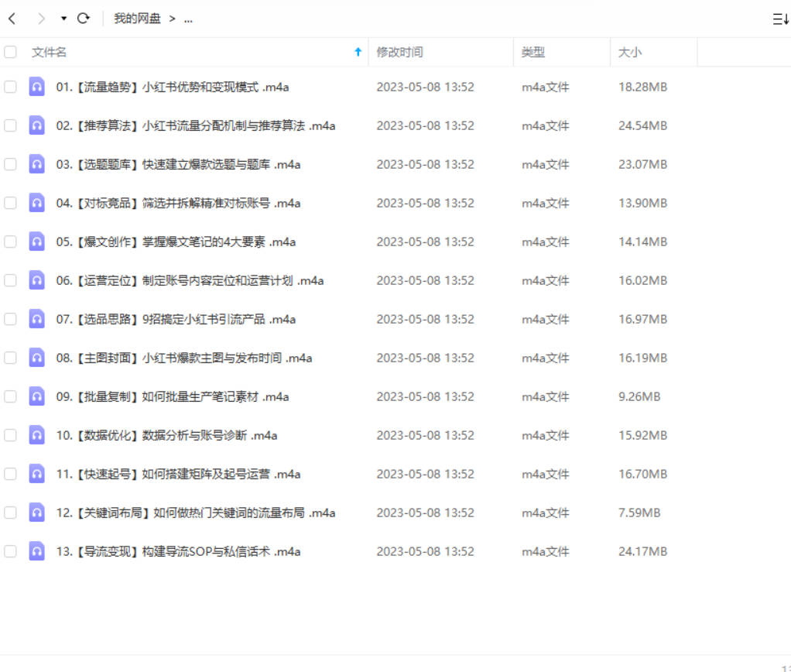Sort by 文件名 column header

coord(49,52)
